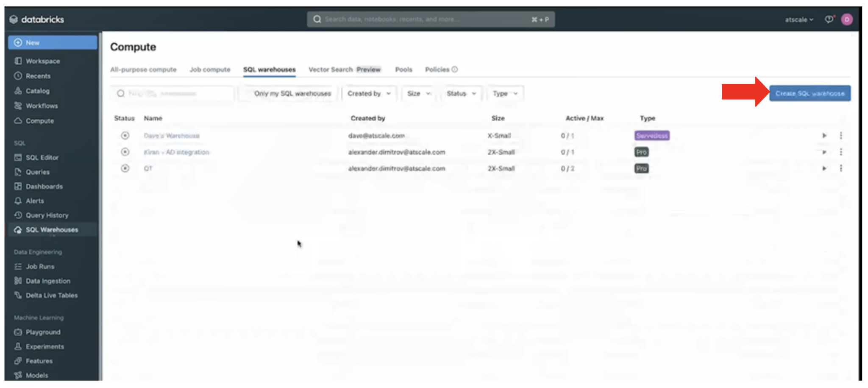Open Dashboards from the sidebar
Viewport: 868px width, 388px height.
(x=44, y=186)
